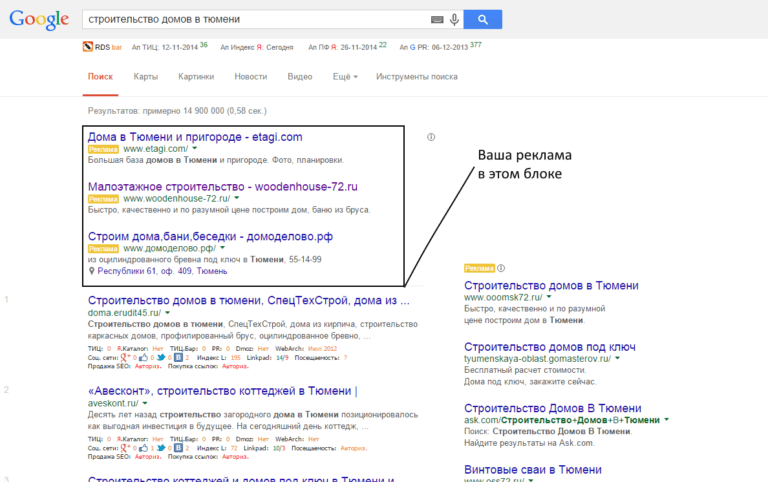Expand arrow next to aveskont.ru/
The width and height of the screenshot is (768, 482).
(145, 403)
